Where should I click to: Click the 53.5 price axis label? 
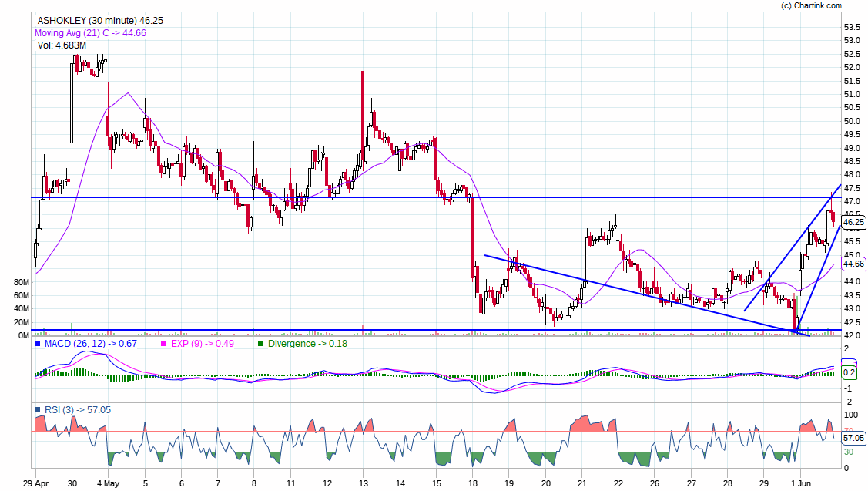tap(851, 27)
